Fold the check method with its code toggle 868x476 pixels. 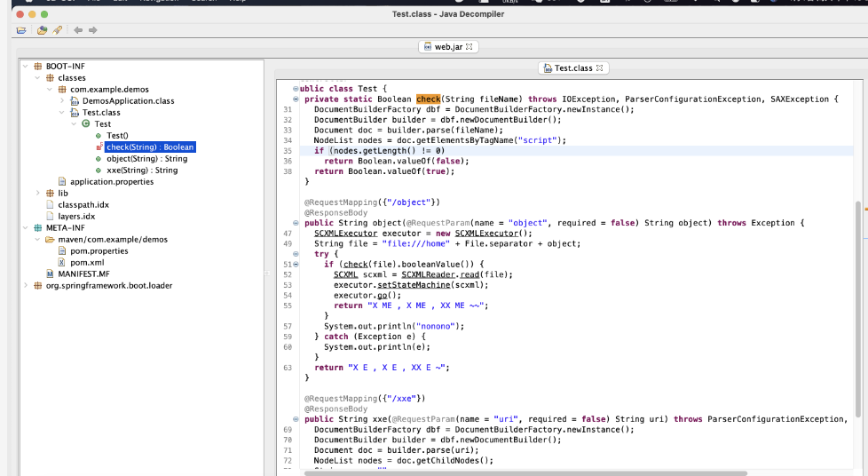(296, 99)
